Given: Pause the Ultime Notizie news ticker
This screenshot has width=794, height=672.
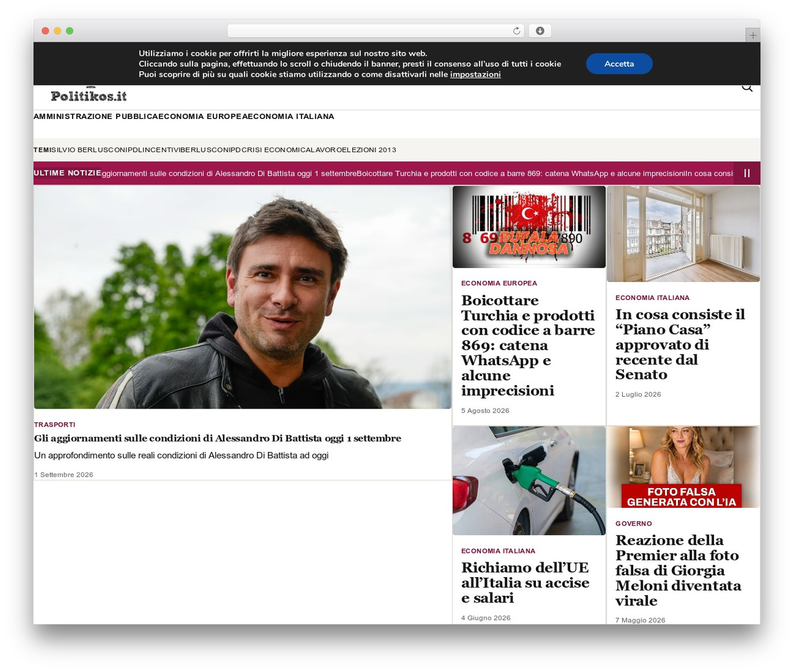Looking at the screenshot, I should pyautogui.click(x=747, y=174).
